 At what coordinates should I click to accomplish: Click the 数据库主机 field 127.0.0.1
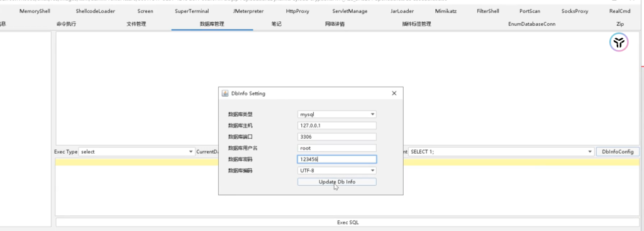coord(337,126)
